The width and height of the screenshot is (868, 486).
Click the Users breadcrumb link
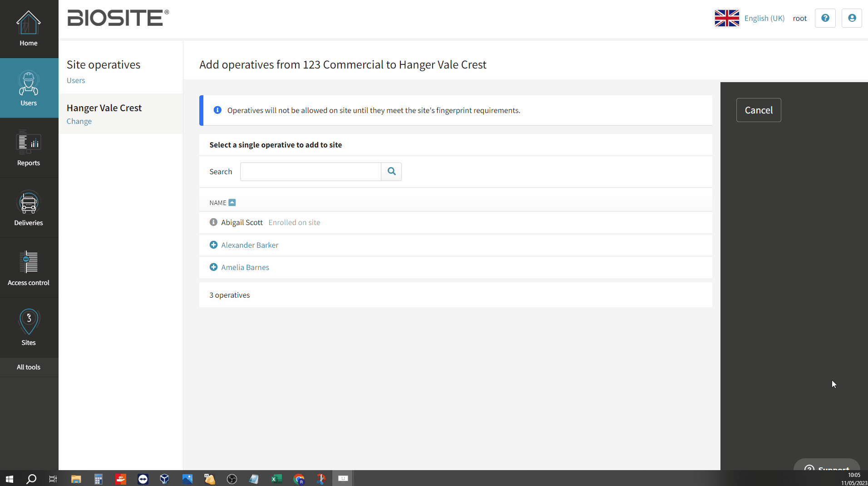click(x=76, y=80)
